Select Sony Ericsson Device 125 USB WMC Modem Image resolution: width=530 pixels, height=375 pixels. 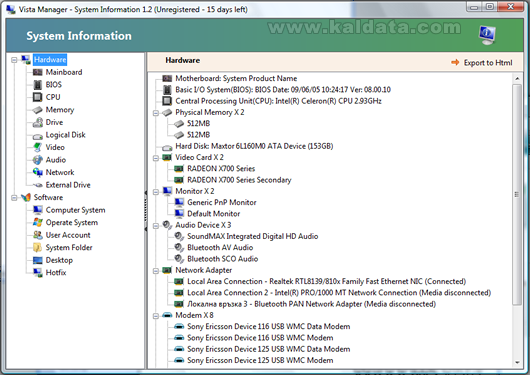pos(260,360)
